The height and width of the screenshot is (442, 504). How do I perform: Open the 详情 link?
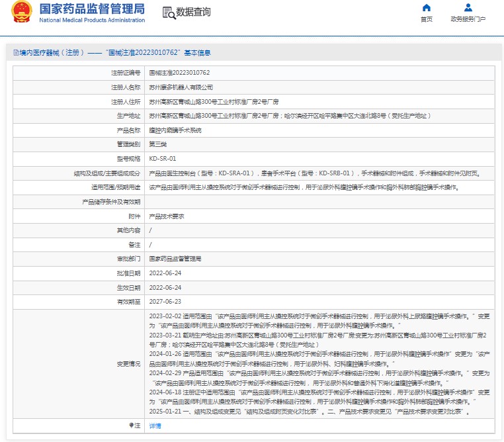(x=155, y=425)
